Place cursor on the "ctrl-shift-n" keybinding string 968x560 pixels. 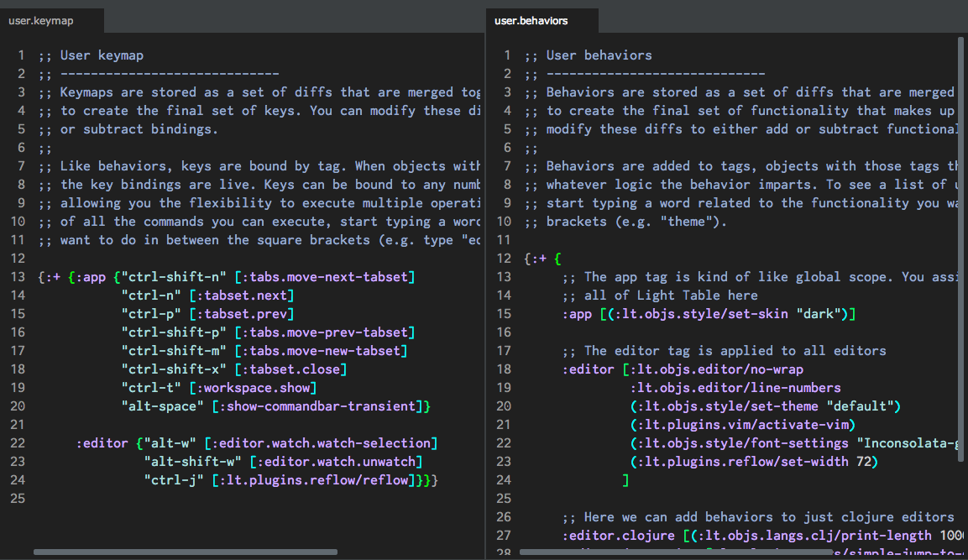[175, 277]
